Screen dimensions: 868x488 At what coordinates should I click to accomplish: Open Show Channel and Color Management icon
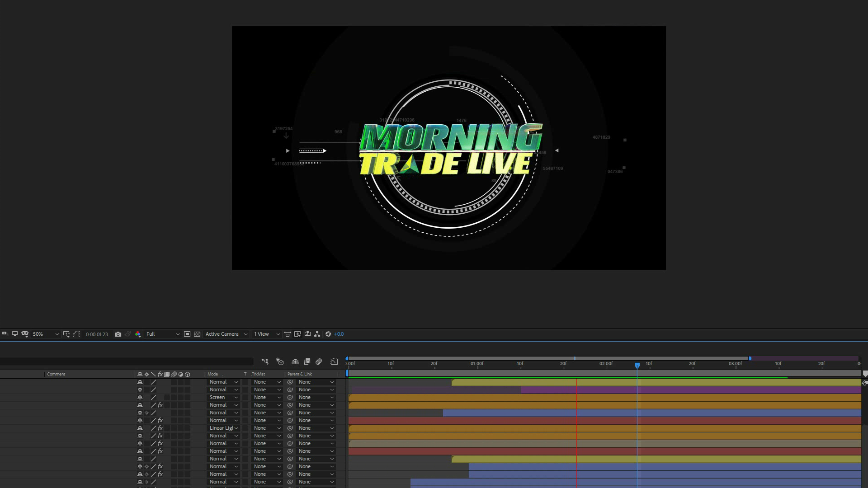138,334
